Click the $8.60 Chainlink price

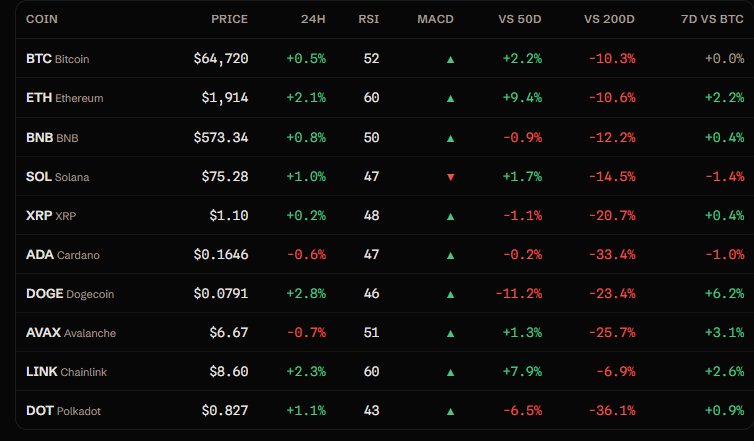(x=229, y=371)
